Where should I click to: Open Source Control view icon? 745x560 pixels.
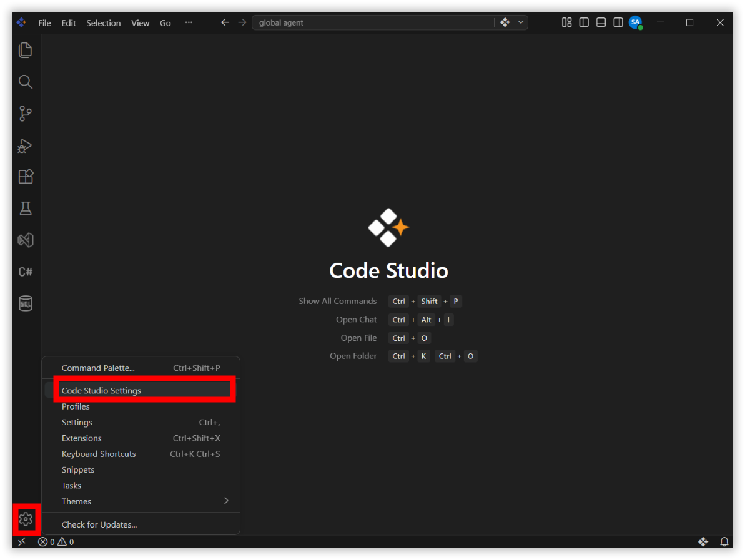pyautogui.click(x=25, y=114)
